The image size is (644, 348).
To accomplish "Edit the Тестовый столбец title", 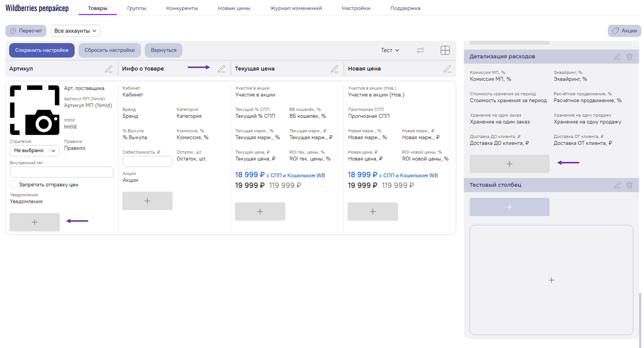I will [x=617, y=185].
